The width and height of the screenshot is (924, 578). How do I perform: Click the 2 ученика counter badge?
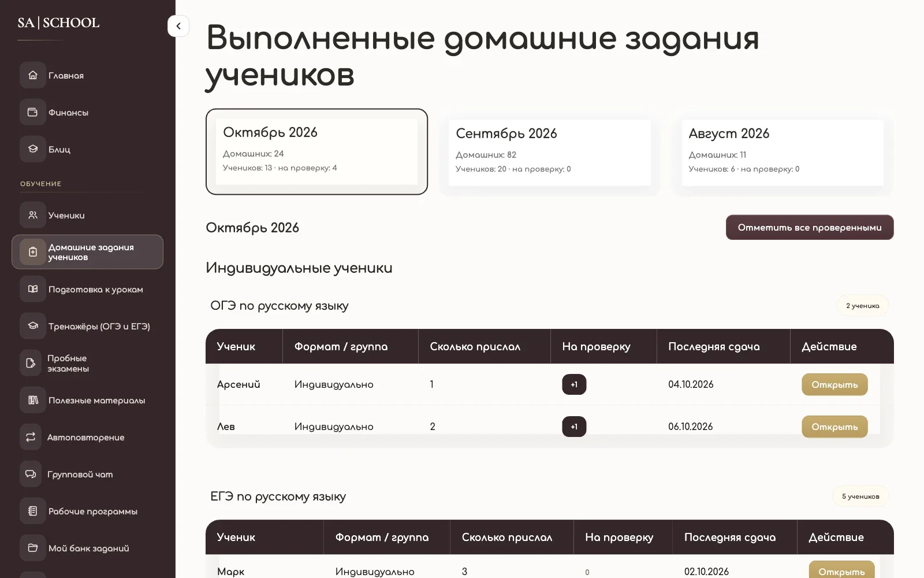[x=863, y=306]
